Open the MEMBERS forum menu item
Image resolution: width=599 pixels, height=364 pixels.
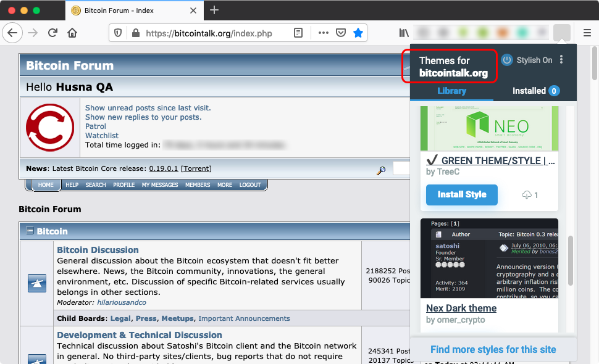(198, 184)
